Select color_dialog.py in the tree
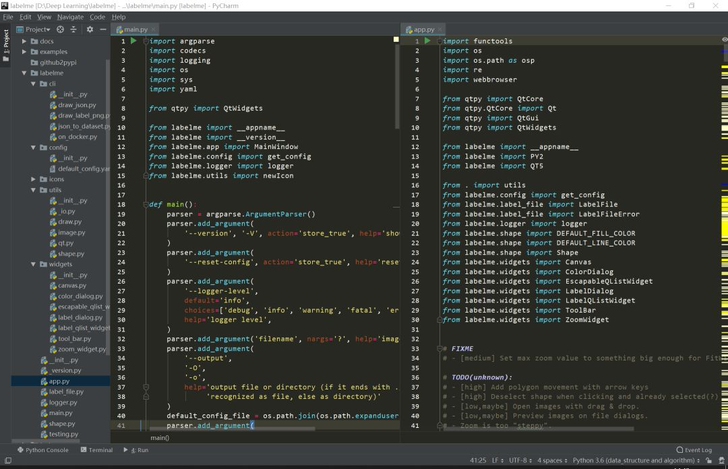Viewport: 728px width, 469px height. pyautogui.click(x=76, y=296)
